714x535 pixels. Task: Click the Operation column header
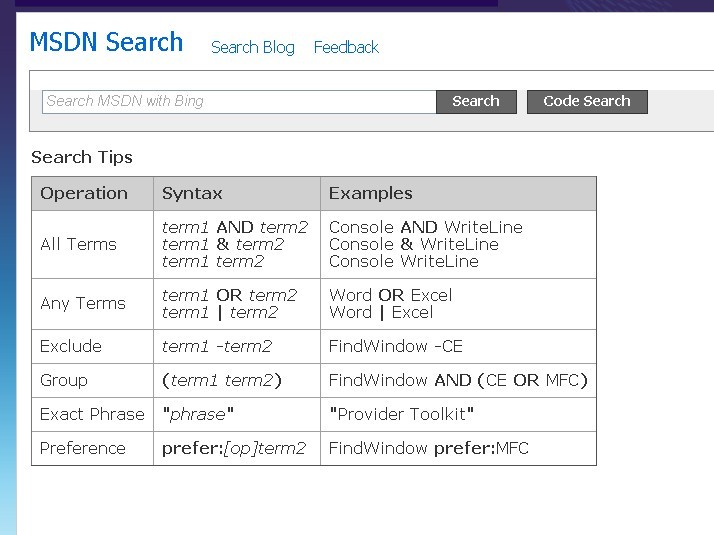click(92, 194)
